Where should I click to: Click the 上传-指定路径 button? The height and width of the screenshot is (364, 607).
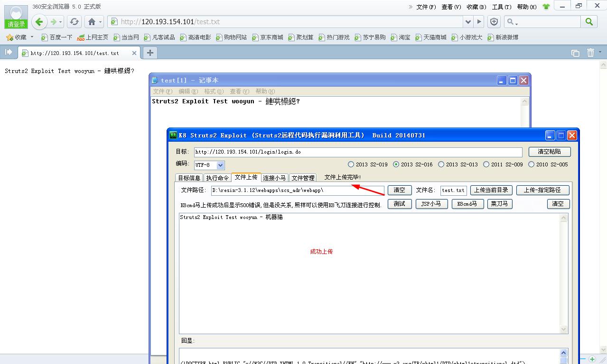(x=542, y=190)
